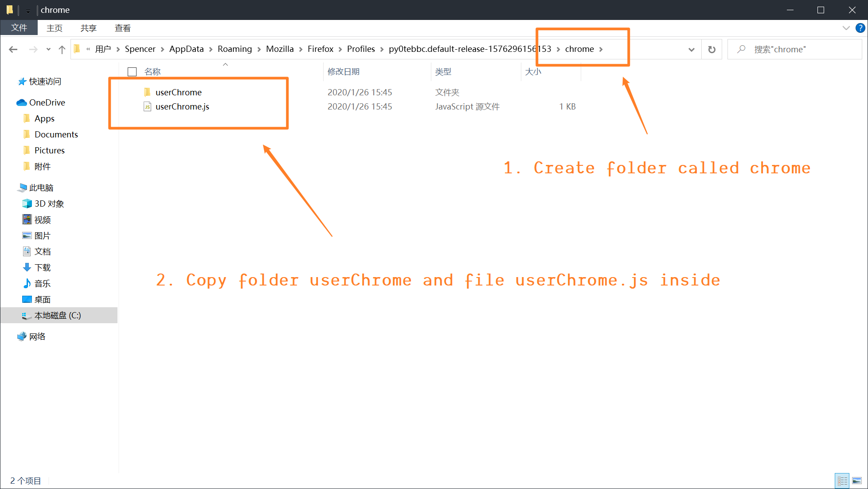Open the 查看 ribbon tab
The height and width of the screenshot is (489, 868).
coord(122,28)
